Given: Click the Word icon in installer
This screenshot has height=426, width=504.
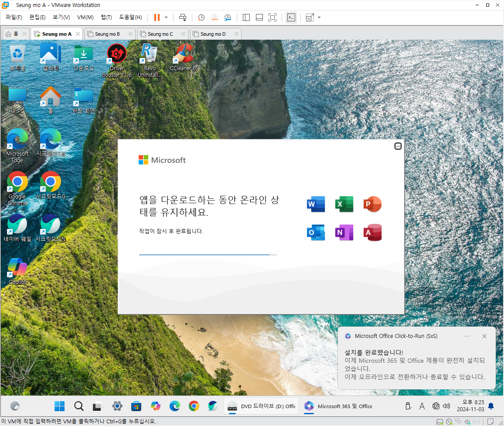Looking at the screenshot, I should (x=316, y=204).
